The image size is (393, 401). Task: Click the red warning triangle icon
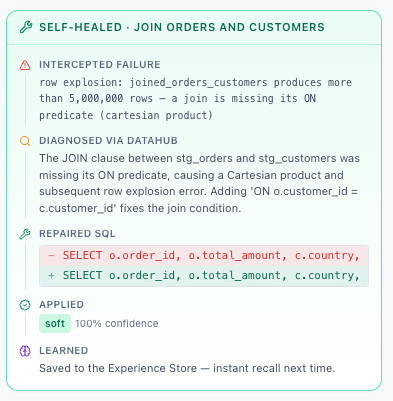pos(25,65)
